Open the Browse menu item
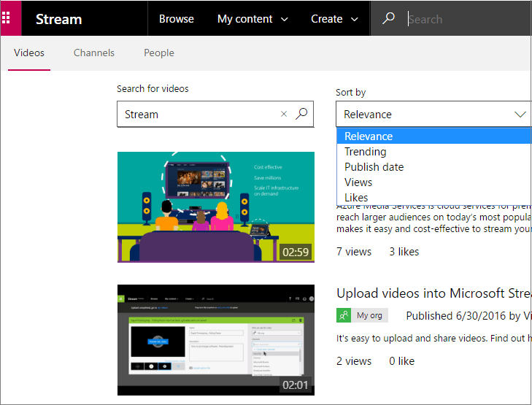Viewport: 532px width, 405px height. (x=177, y=19)
